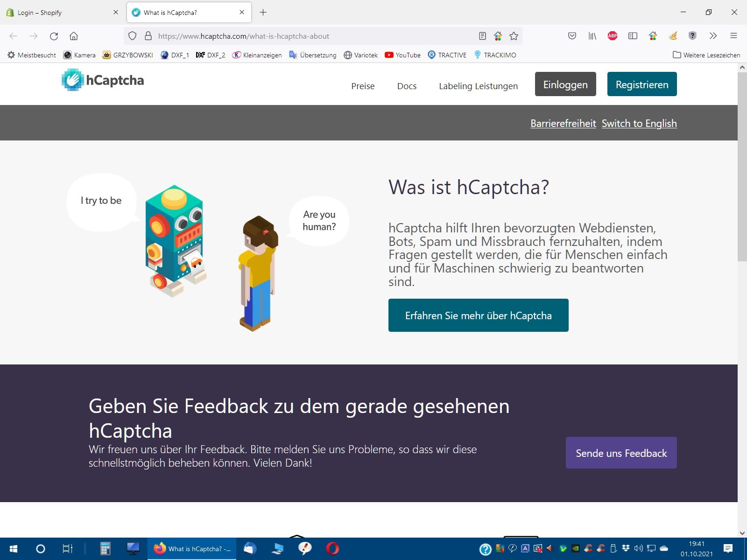The width and height of the screenshot is (747, 560).
Task: Open the Firefox application menu
Action: [733, 36]
